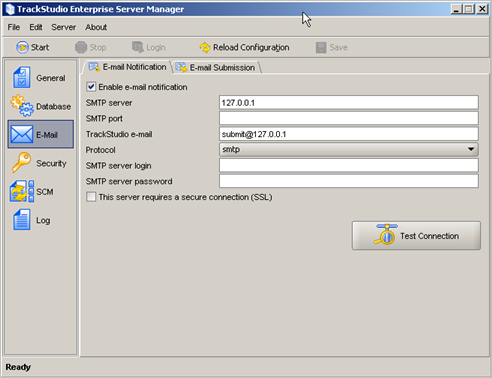492x378 pixels.
Task: Open the Database settings section
Action: tap(41, 106)
